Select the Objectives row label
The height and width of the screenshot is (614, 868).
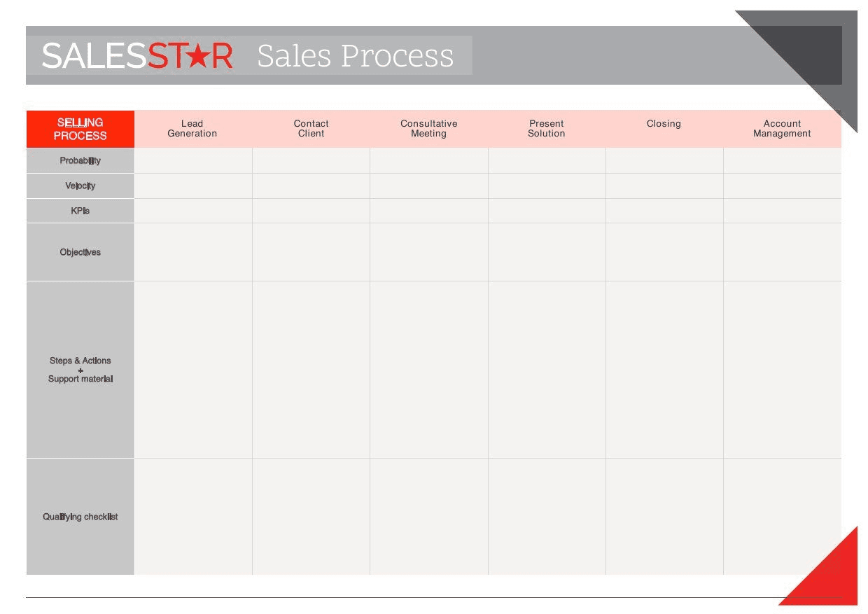(80, 252)
